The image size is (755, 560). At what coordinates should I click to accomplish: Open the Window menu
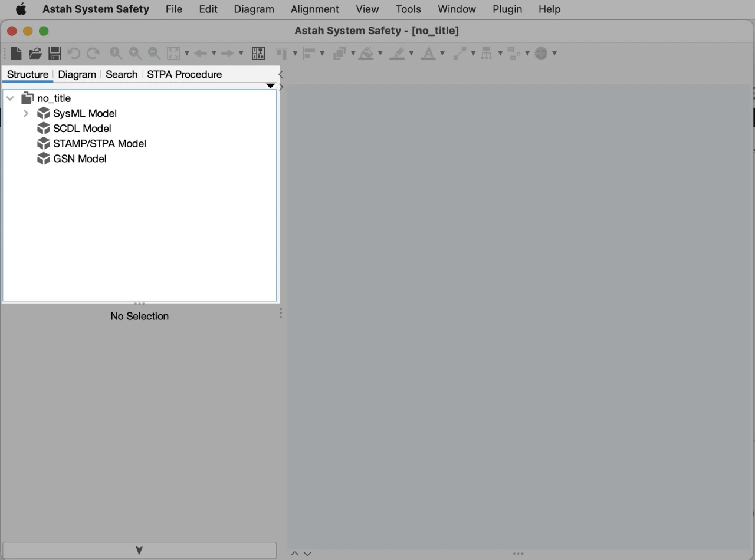pyautogui.click(x=457, y=9)
